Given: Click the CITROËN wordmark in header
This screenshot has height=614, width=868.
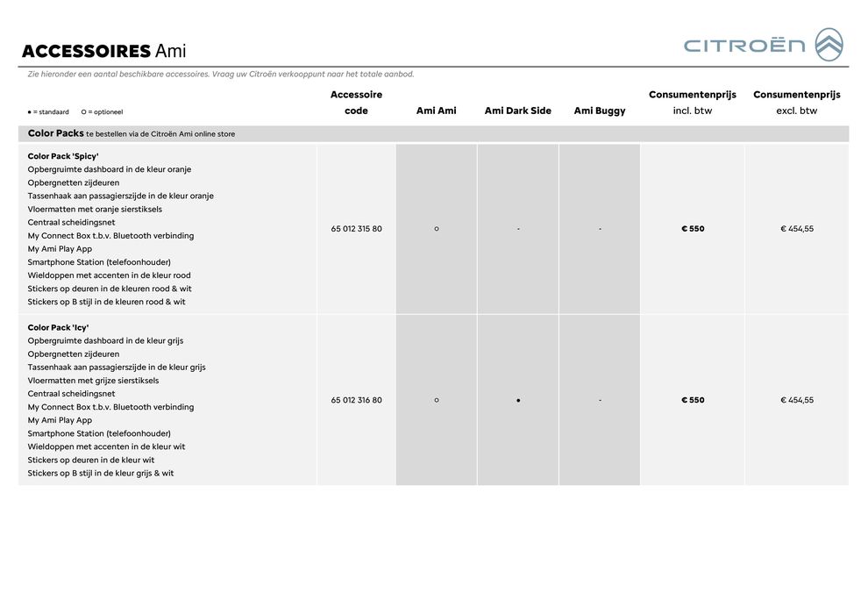Looking at the screenshot, I should click(743, 46).
